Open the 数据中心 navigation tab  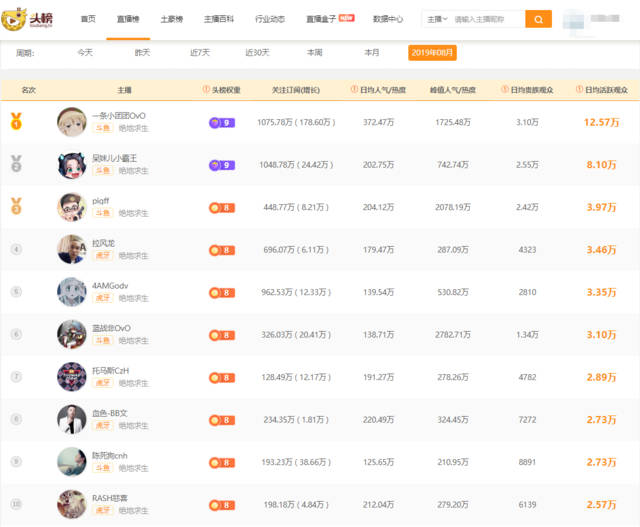pos(388,19)
